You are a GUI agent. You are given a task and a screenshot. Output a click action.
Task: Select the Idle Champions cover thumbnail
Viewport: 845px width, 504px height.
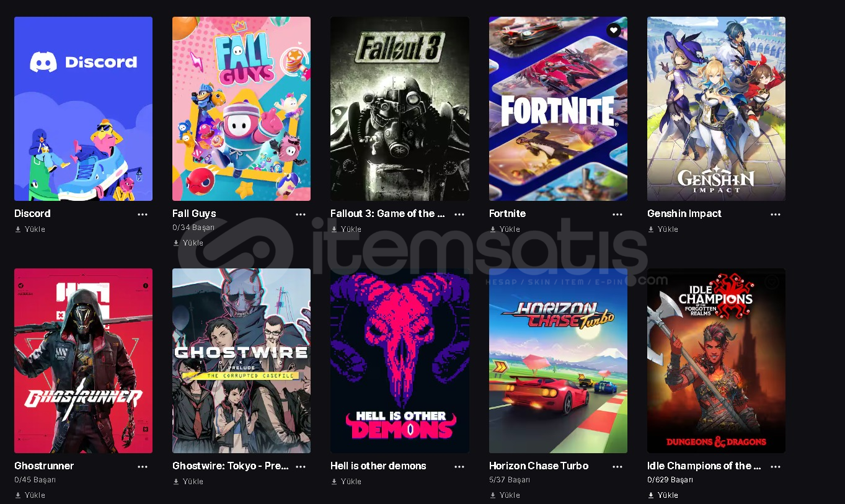[716, 361]
